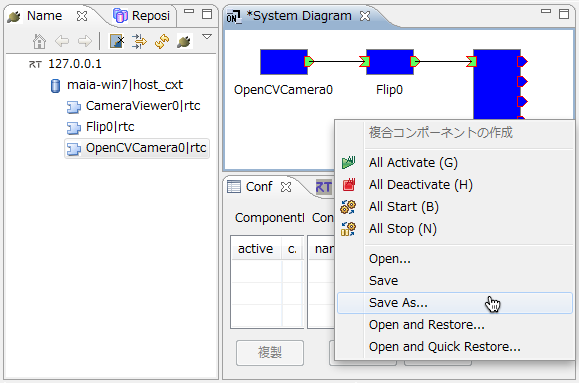Choose All Activate (G) from context menu
The width and height of the screenshot is (579, 383).
pos(455,163)
